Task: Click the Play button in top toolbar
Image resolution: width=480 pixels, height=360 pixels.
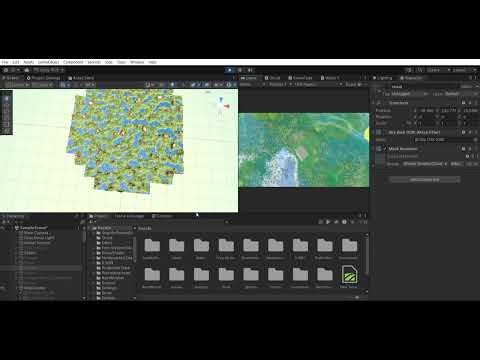Action: click(230, 70)
